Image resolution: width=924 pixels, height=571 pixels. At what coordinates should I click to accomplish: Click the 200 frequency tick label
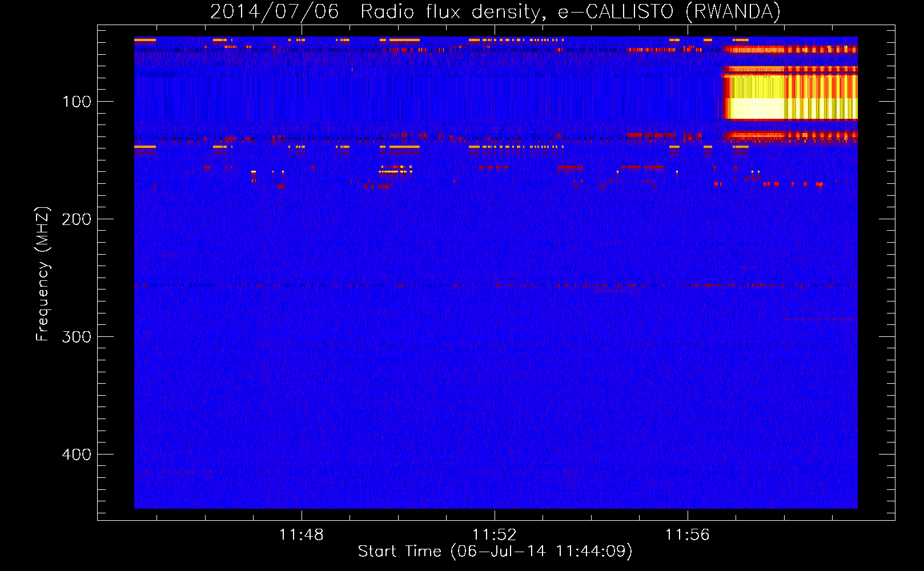coord(77,219)
